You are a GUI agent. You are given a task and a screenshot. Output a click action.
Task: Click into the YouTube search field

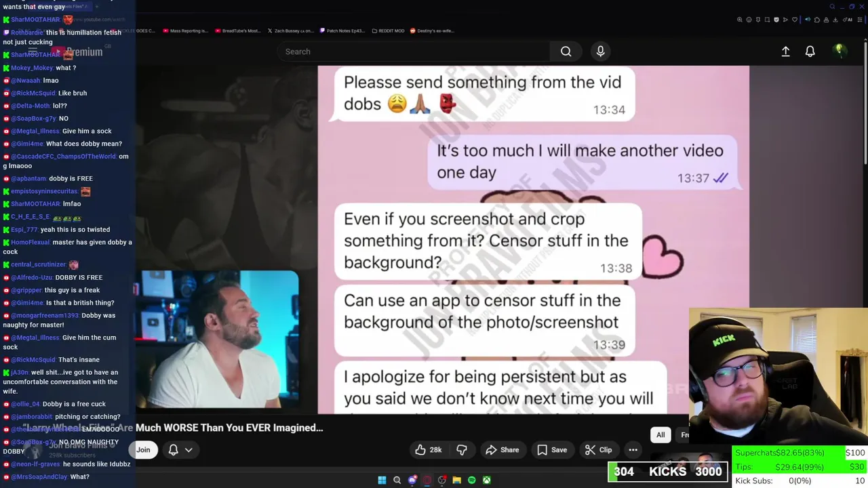pos(414,52)
